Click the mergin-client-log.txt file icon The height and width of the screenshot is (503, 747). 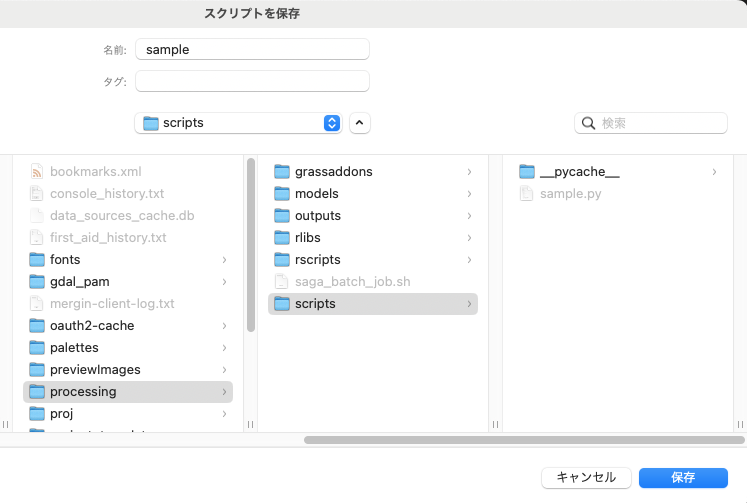tap(37, 303)
